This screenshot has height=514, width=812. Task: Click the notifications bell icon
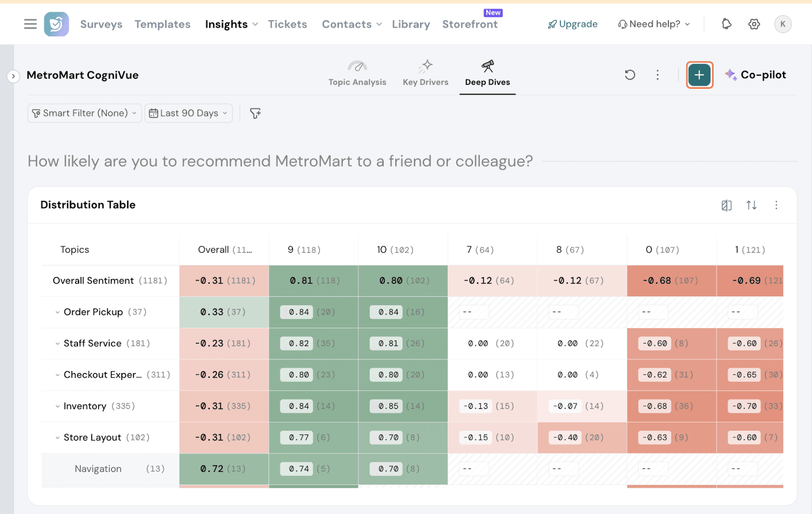pos(726,24)
